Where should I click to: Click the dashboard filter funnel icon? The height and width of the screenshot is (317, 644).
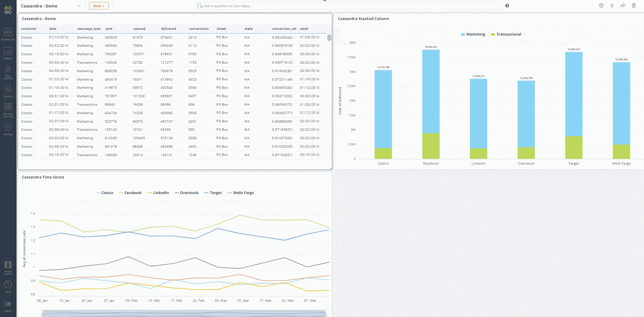click(612, 5)
